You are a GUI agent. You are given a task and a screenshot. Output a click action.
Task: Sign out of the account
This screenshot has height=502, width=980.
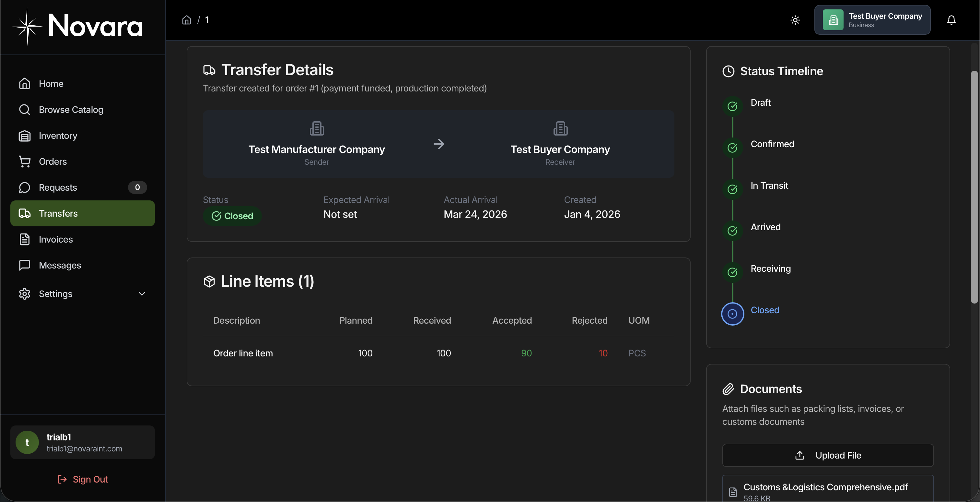tap(83, 479)
